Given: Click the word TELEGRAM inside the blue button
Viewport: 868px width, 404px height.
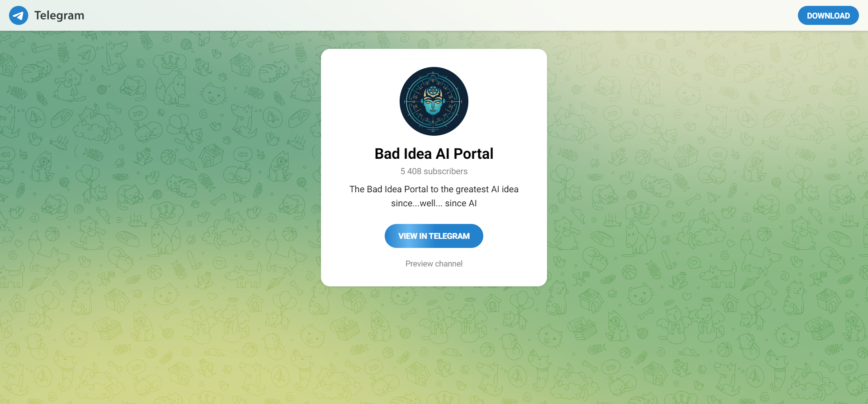Looking at the screenshot, I should (449, 236).
